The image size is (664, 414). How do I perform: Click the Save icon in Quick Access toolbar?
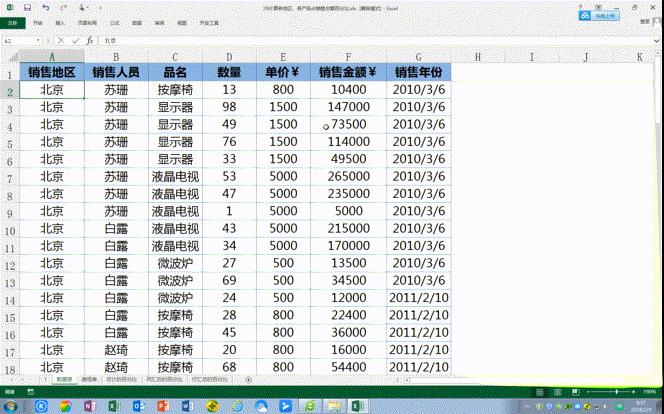pos(28,8)
